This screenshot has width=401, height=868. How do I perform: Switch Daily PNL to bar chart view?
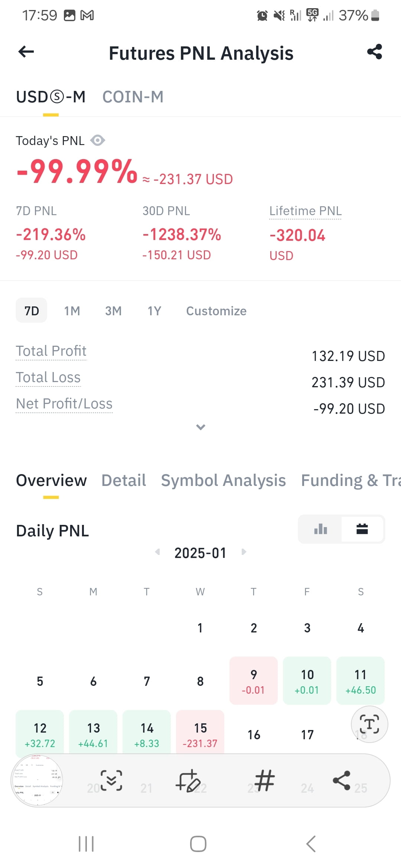[x=320, y=529]
